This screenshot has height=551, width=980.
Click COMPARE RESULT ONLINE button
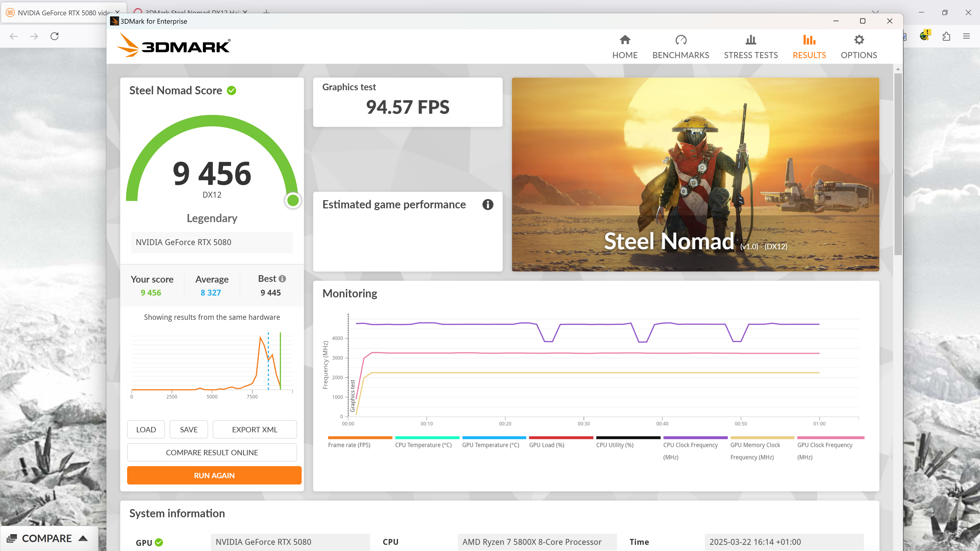(212, 453)
